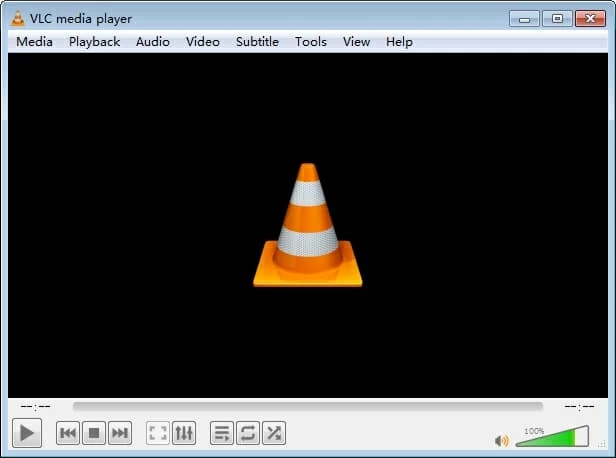Screen dimensions: 616x458
Task: Adjust the green volume slider
Action: (x=551, y=437)
